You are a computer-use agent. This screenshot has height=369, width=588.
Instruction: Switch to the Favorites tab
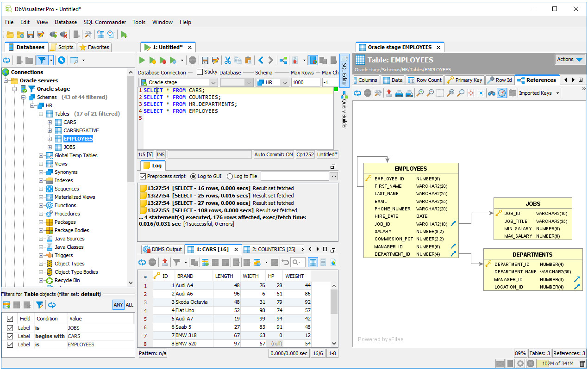(94, 47)
